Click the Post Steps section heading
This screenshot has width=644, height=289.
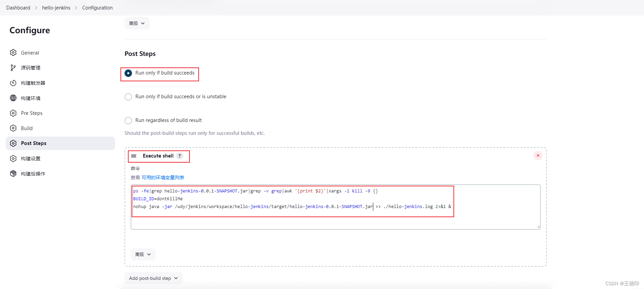tap(140, 54)
